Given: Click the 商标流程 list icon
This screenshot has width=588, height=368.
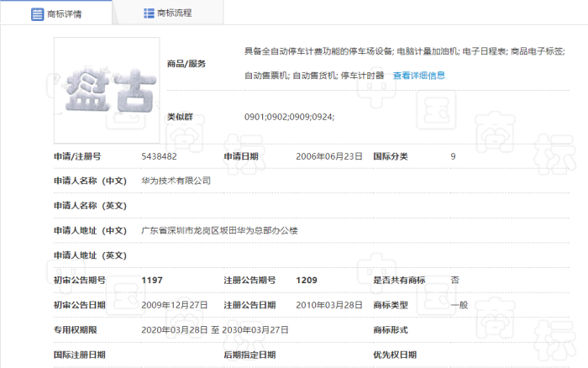Looking at the screenshot, I should tap(149, 13).
